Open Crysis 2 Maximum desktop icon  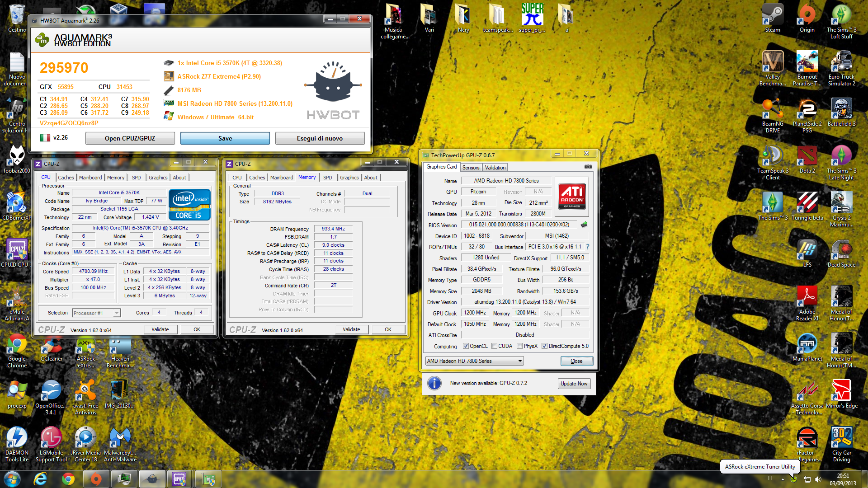841,209
